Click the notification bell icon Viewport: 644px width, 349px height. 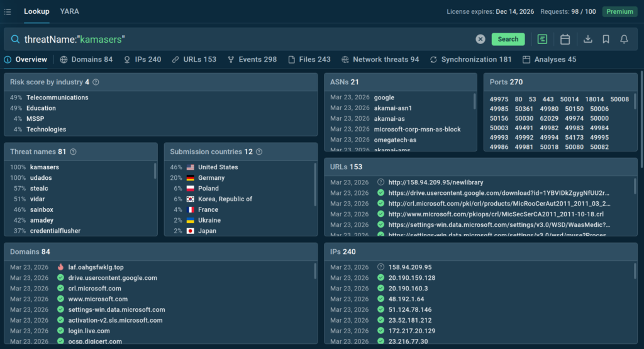(624, 39)
